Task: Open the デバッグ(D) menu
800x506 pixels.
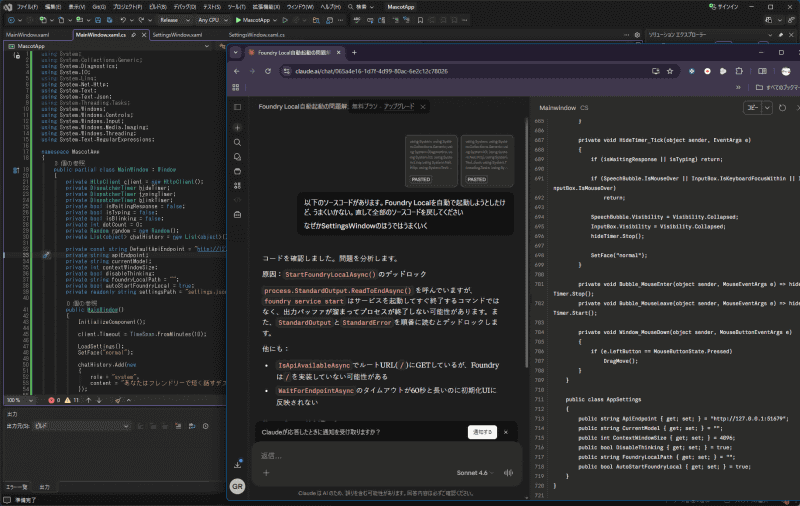Action: point(185,7)
